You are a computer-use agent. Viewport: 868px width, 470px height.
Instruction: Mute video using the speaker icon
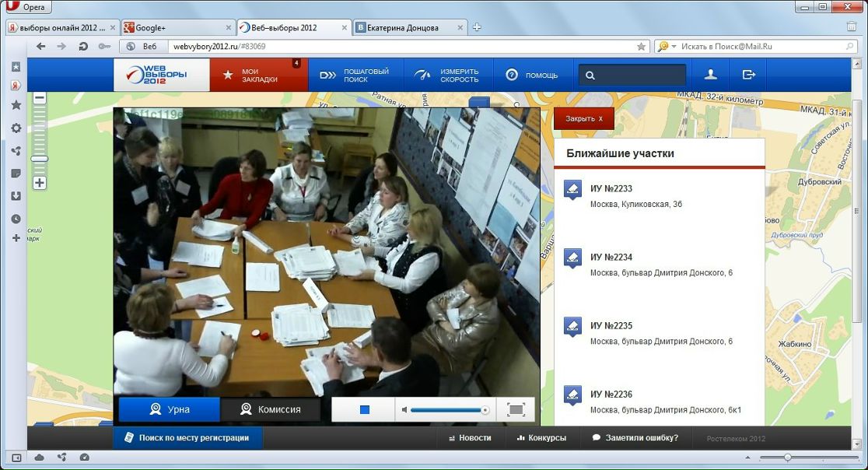404,409
